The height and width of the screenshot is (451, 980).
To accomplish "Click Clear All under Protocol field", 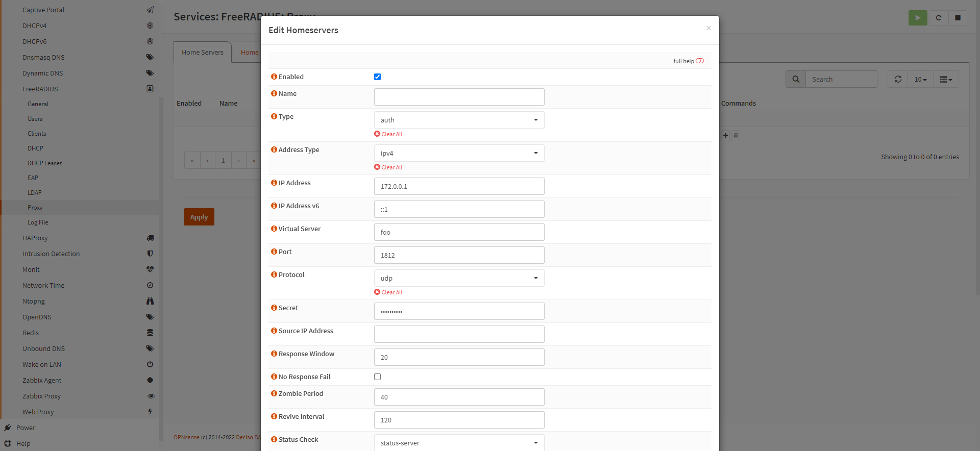I will click(x=388, y=292).
